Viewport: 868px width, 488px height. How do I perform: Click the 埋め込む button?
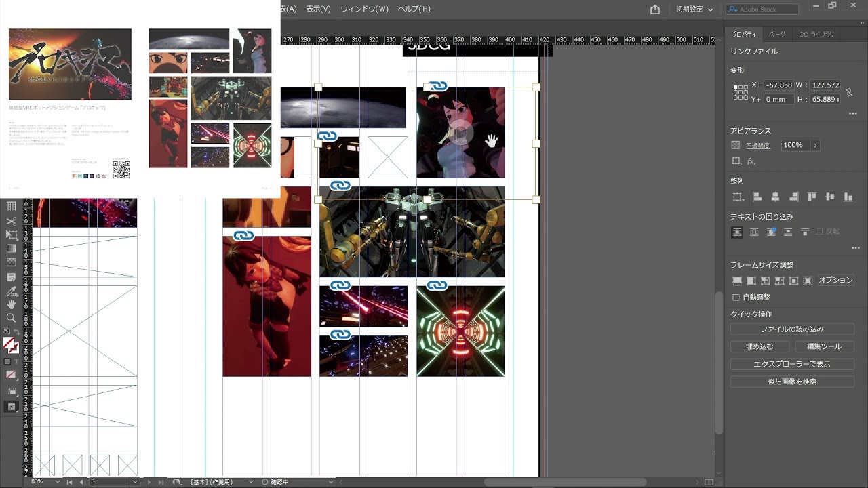coord(759,346)
